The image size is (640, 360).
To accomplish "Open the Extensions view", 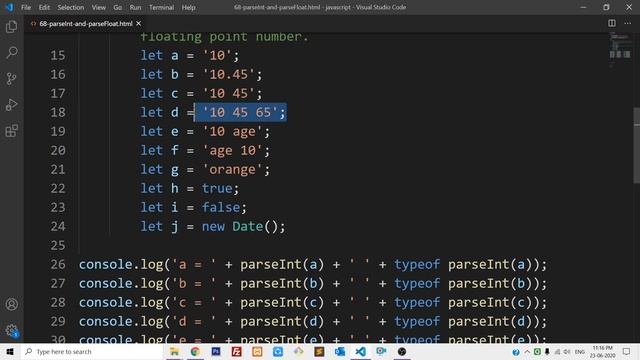I will tap(11, 131).
